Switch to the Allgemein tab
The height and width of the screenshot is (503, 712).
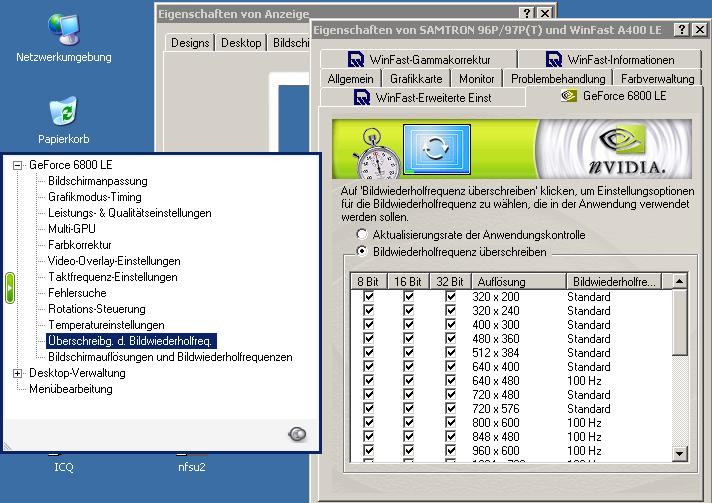pyautogui.click(x=350, y=79)
